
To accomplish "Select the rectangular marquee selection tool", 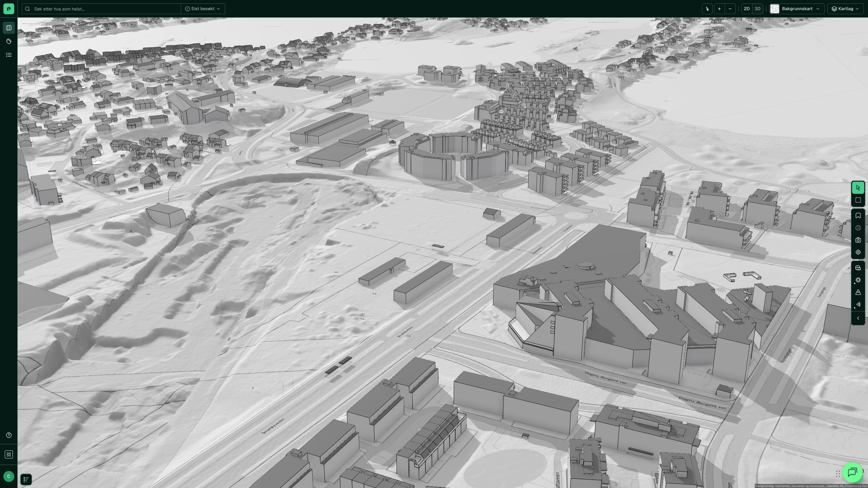I will pyautogui.click(x=858, y=200).
